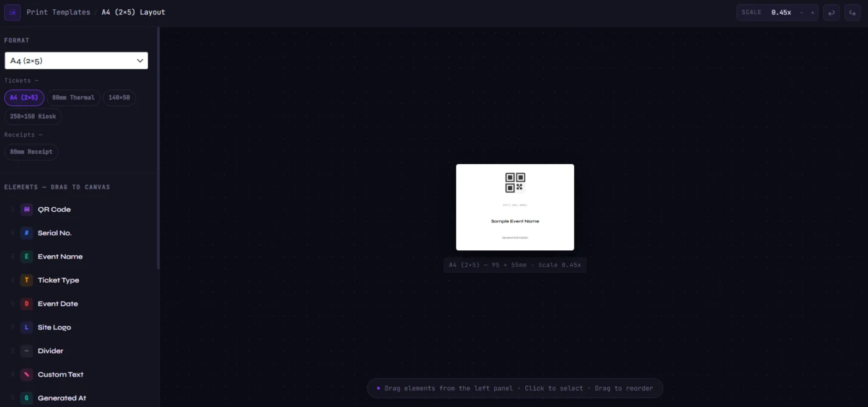Click the Divider element icon
Screen dimensions: 868x407
point(27,351)
